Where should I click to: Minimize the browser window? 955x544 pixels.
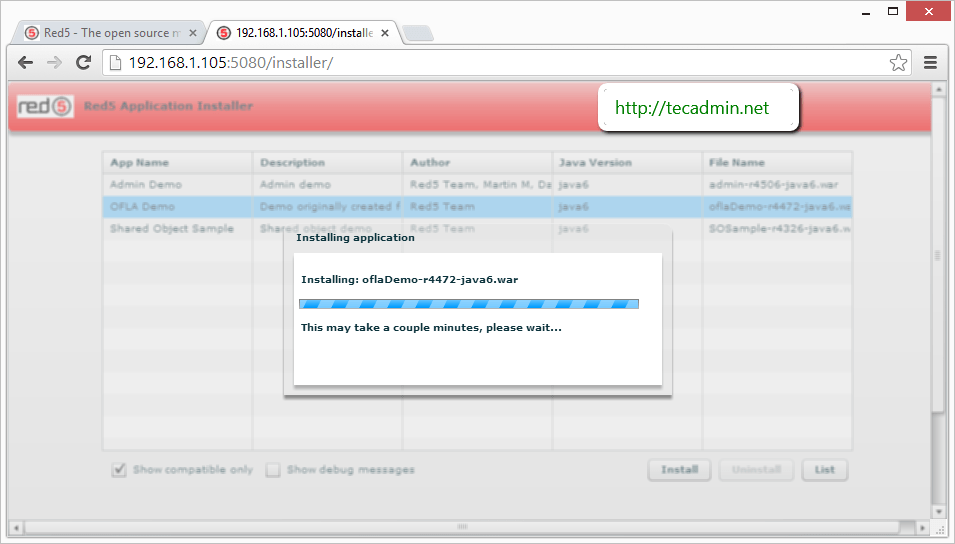(865, 12)
